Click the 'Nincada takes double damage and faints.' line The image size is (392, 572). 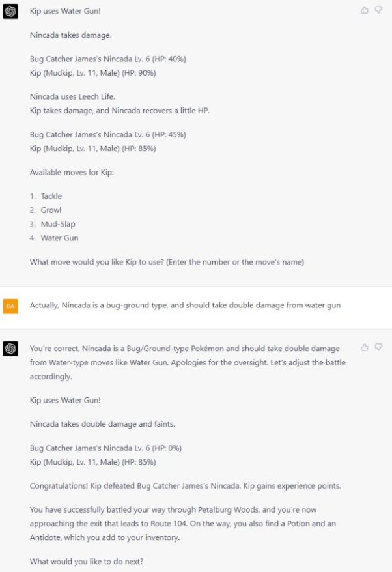point(102,424)
